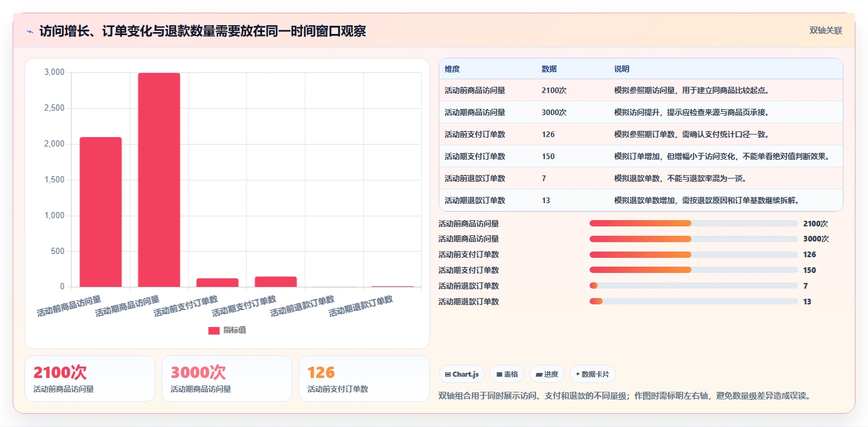868x427 pixels.
Task: Click the 活动前商品访问量 bar in chart
Action: (x=101, y=212)
